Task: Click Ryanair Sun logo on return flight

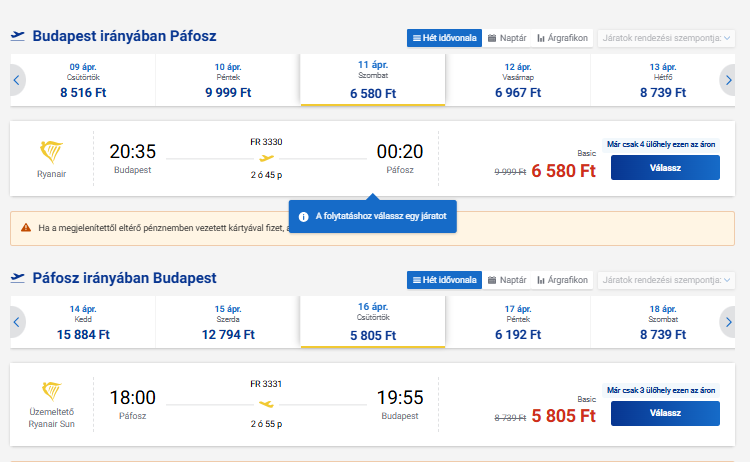Action: pyautogui.click(x=51, y=392)
